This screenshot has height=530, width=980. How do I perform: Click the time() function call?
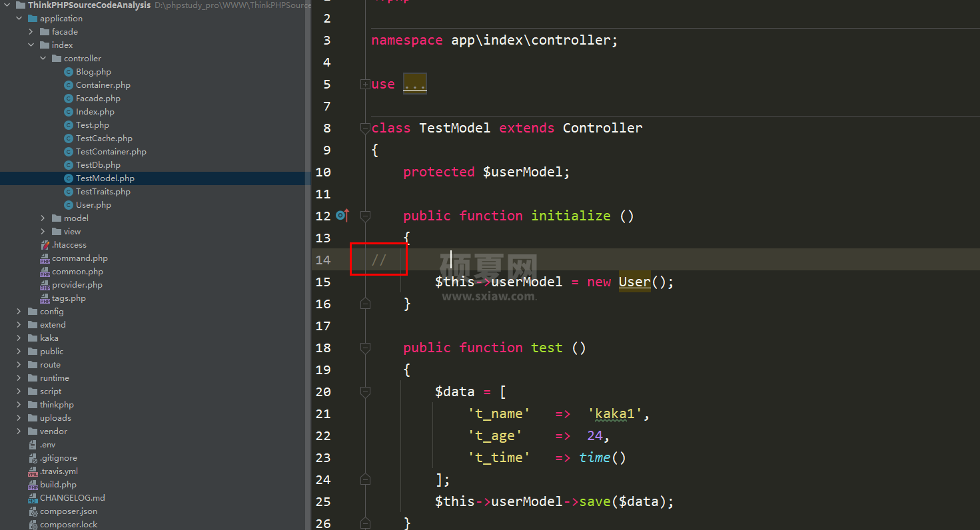click(602, 457)
